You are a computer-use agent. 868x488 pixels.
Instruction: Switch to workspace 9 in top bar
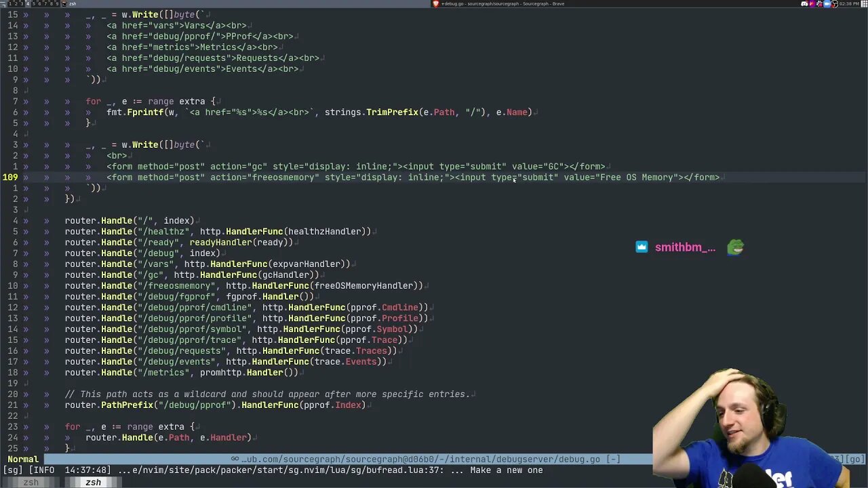coord(57,3)
